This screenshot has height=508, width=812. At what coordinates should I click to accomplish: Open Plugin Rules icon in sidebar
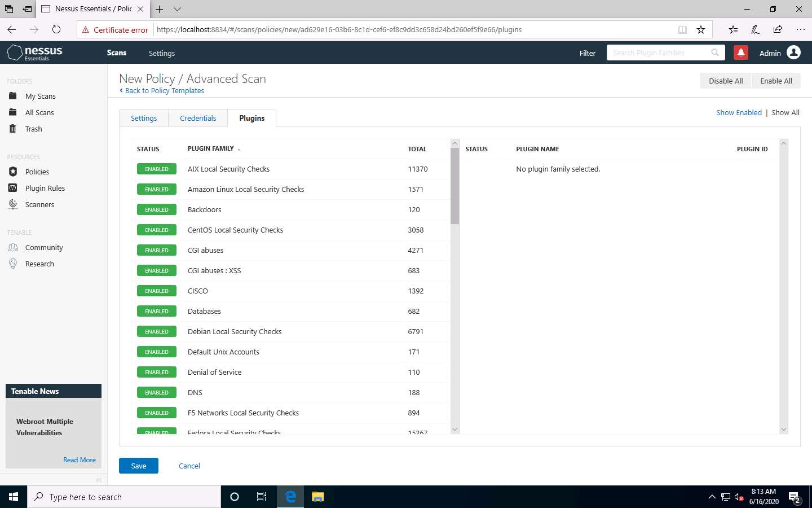13,188
